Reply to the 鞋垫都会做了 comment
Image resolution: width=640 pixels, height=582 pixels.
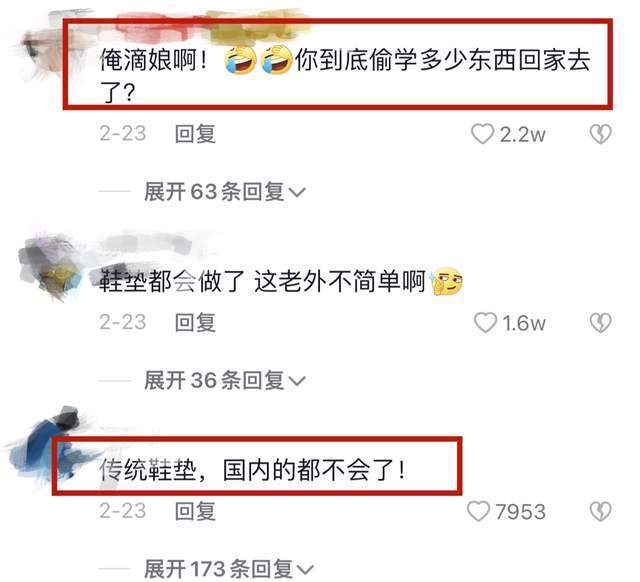coord(195,322)
